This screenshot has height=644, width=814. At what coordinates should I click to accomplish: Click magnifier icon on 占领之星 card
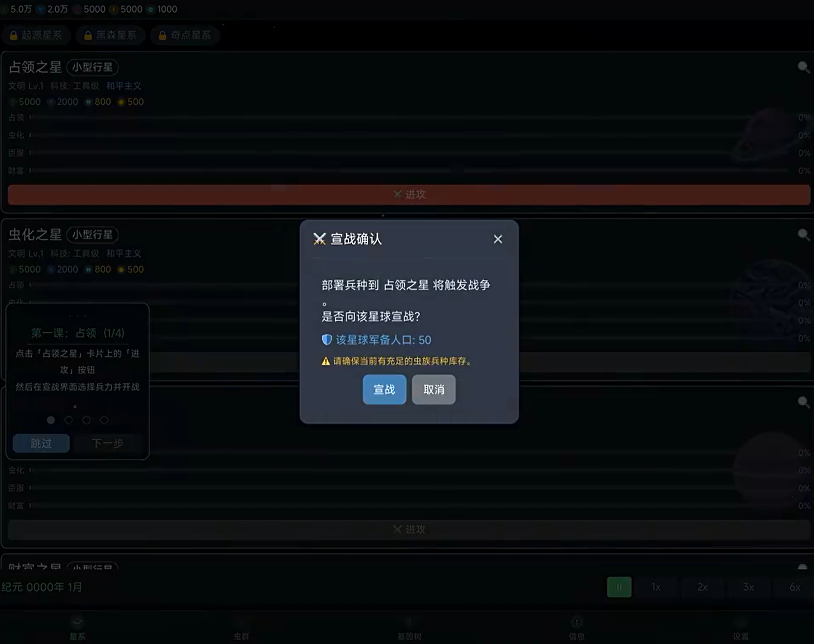tap(803, 67)
